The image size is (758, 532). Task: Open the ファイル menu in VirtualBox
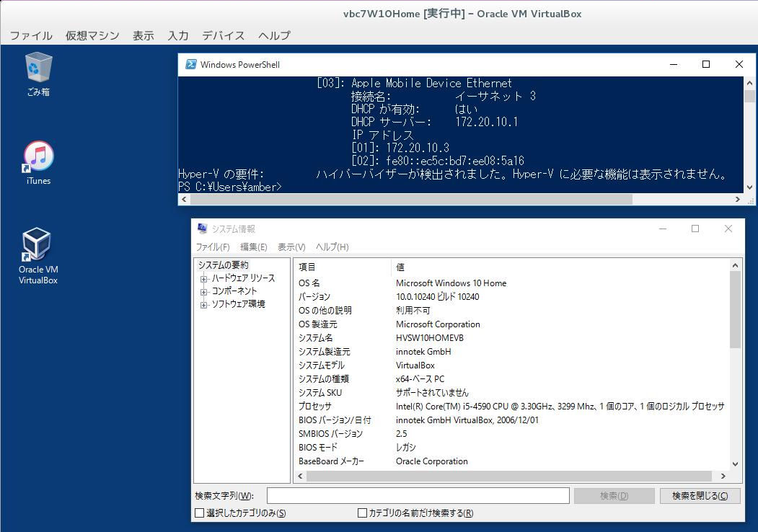coord(32,35)
